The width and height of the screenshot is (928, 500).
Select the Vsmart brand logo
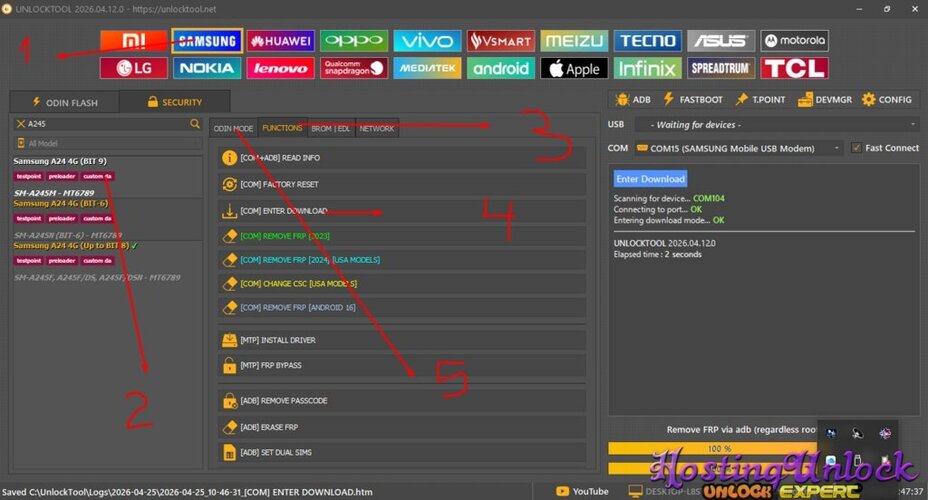(x=501, y=41)
